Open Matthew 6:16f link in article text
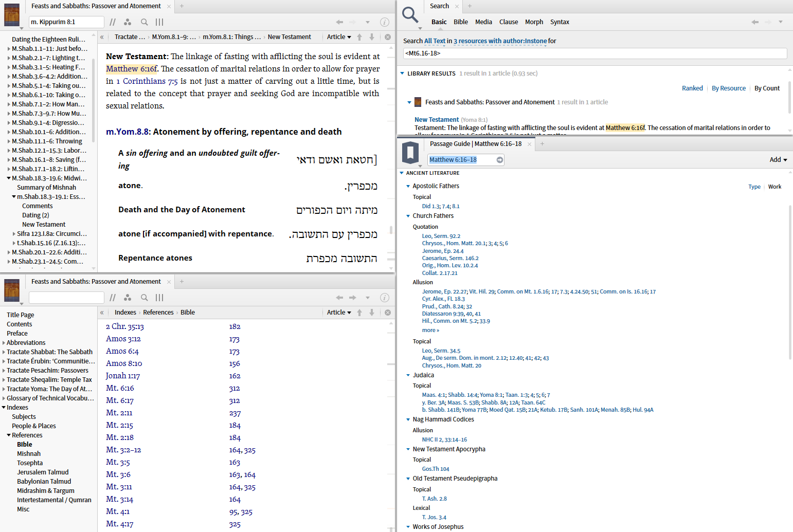This screenshot has height=532, width=793. pos(132,69)
